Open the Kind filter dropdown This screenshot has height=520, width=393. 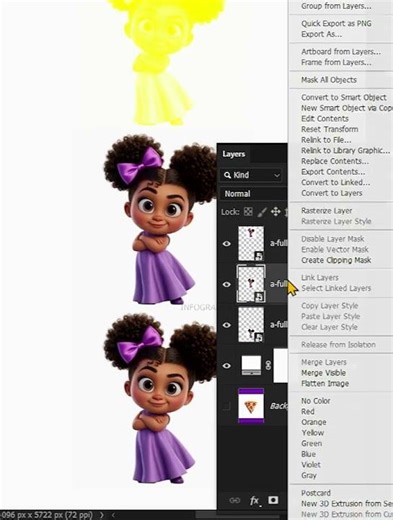coord(251,175)
